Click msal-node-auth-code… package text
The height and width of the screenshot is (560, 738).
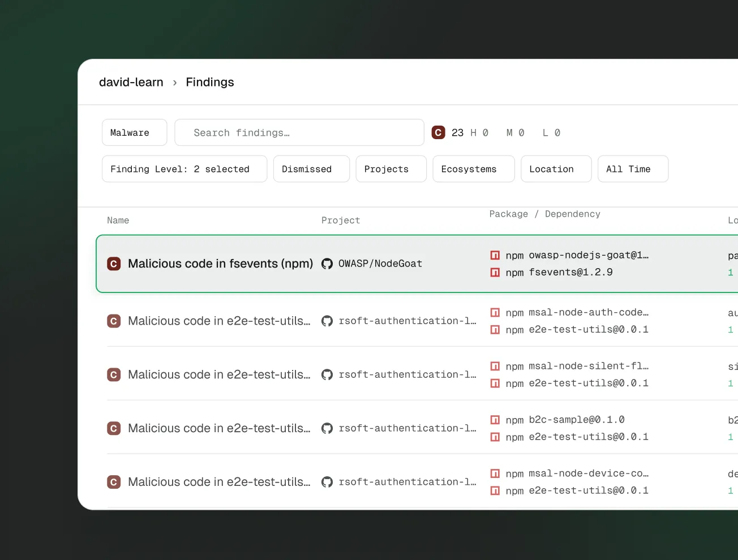(x=589, y=312)
